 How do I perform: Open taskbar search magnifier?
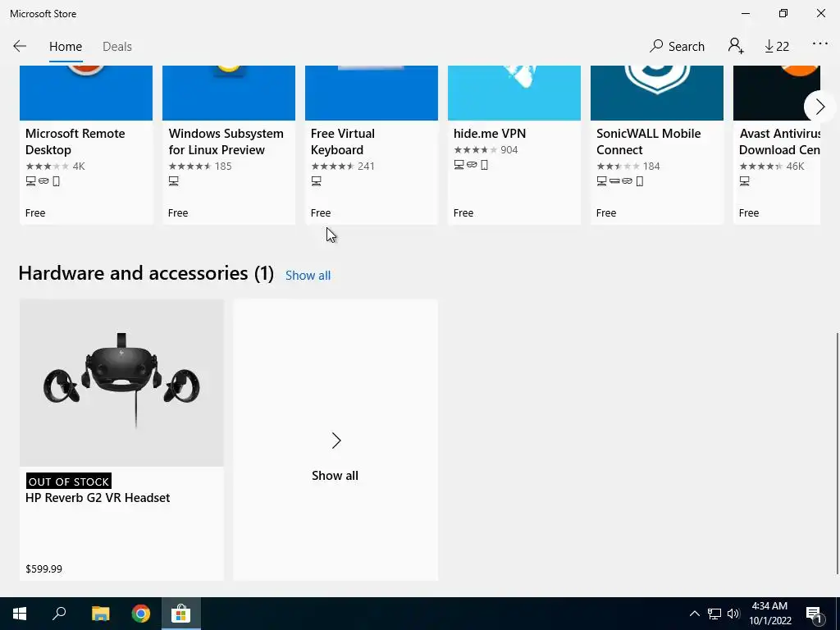(x=59, y=614)
